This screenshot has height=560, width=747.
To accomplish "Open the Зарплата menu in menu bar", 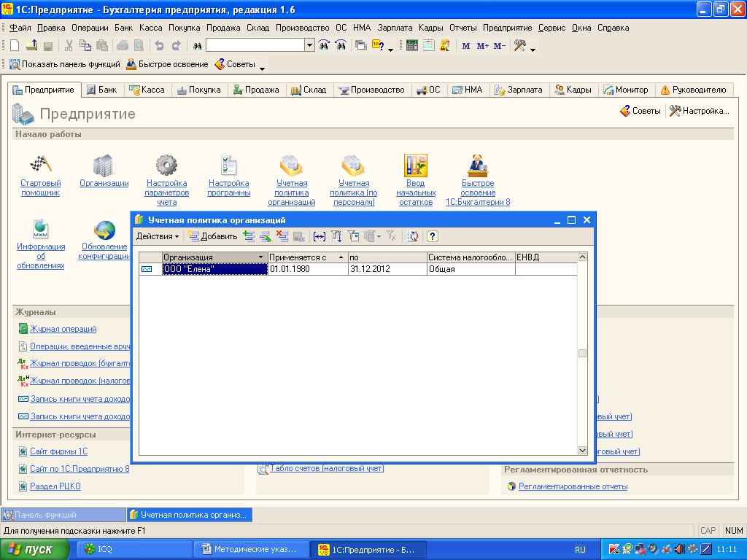I will (395, 28).
